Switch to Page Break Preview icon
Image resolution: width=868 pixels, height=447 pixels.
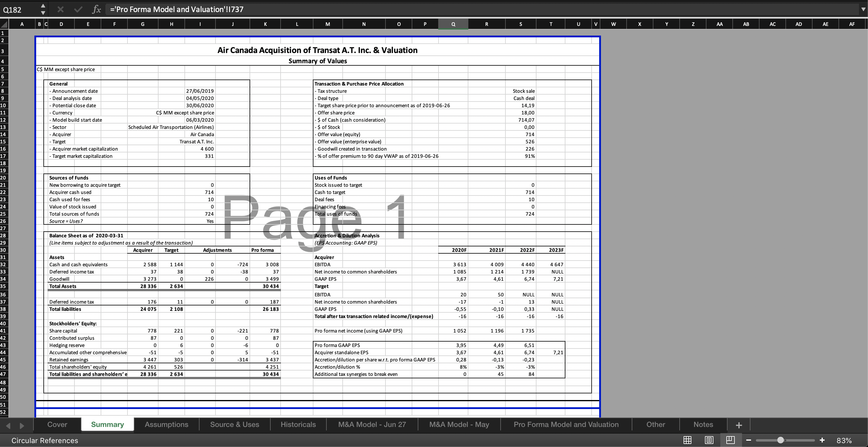tap(731, 440)
